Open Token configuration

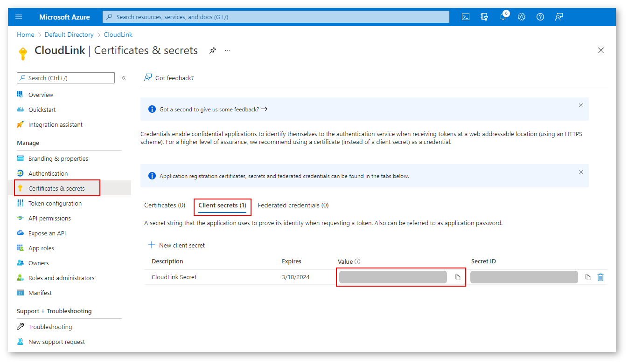pyautogui.click(x=55, y=203)
